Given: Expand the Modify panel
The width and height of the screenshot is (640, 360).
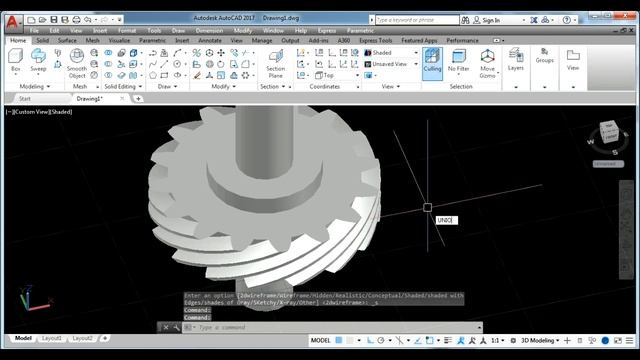Looking at the screenshot, I should pyautogui.click(x=224, y=87).
